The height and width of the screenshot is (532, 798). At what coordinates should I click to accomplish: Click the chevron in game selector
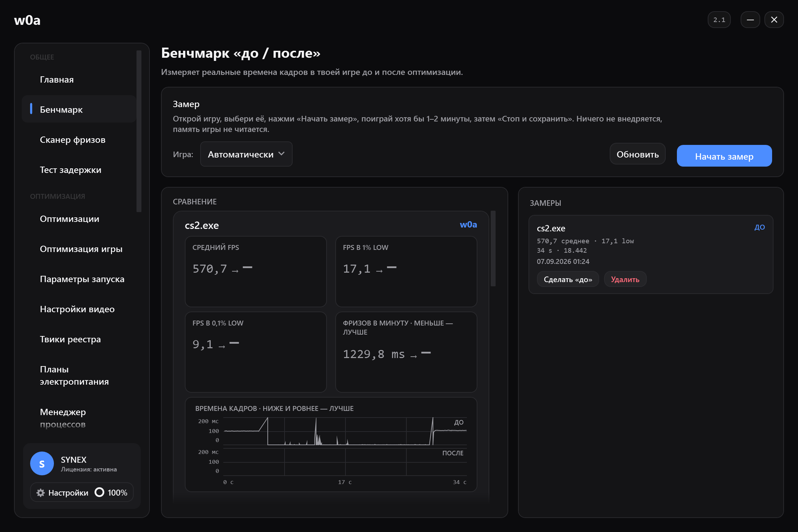click(281, 154)
